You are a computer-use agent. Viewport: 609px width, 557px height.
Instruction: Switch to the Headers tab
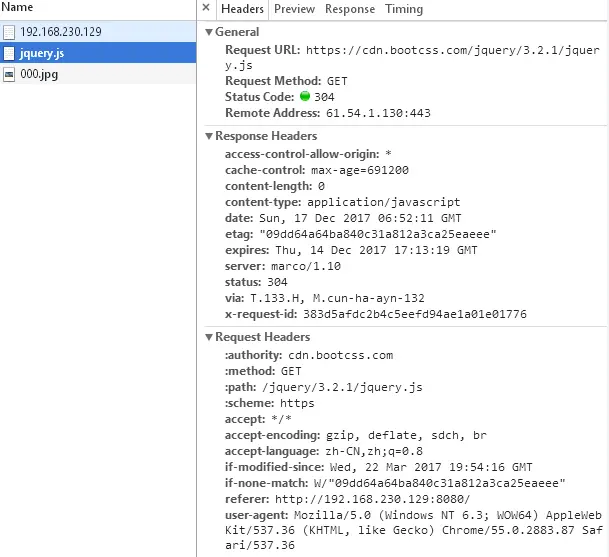(242, 9)
